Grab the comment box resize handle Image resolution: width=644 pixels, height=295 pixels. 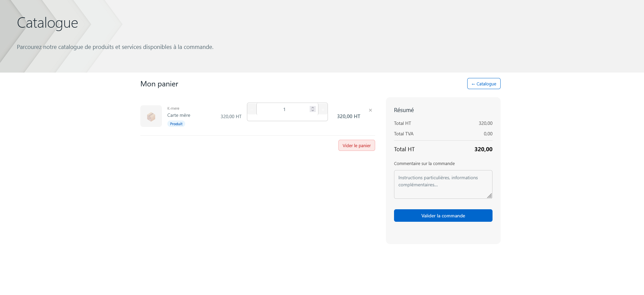(x=489, y=196)
